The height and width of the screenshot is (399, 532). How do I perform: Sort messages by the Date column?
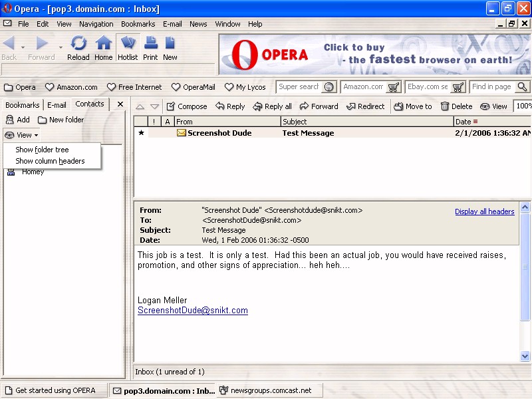(492, 122)
